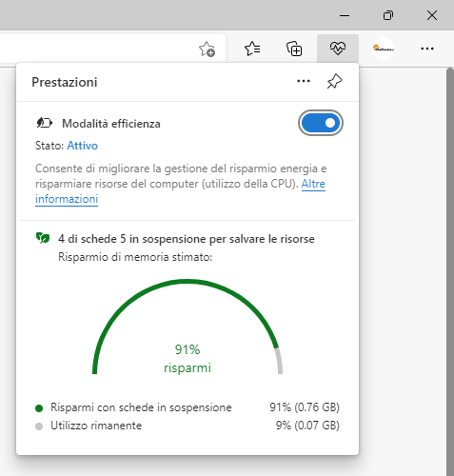Screen dimensions: 454x476
Task: Click 'Risparmio di memoria stimato:' text
Action: pyautogui.click(x=135, y=257)
